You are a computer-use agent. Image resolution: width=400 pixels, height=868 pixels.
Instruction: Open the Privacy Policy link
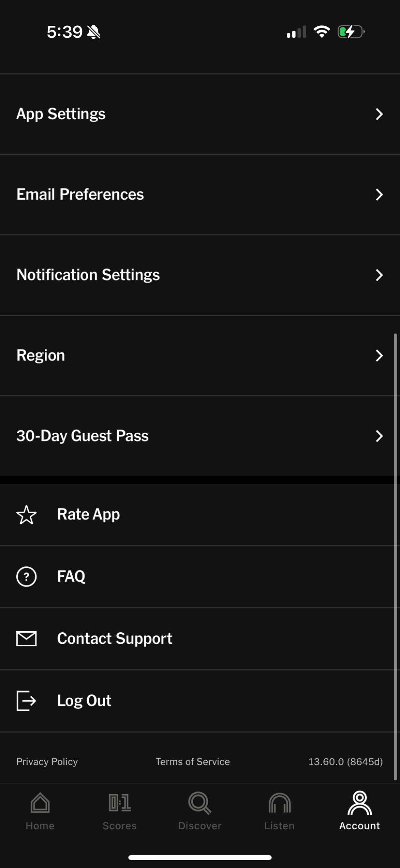(47, 762)
